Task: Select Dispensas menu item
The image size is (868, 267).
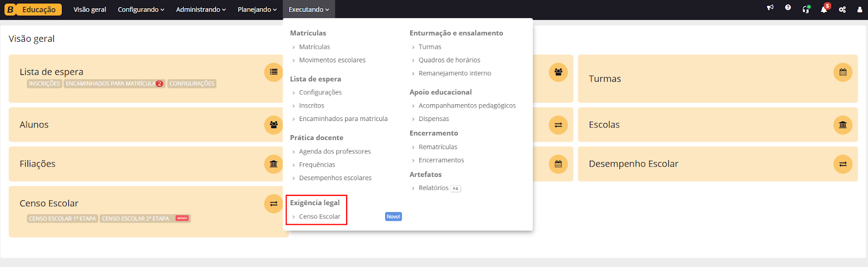Action: pos(433,119)
